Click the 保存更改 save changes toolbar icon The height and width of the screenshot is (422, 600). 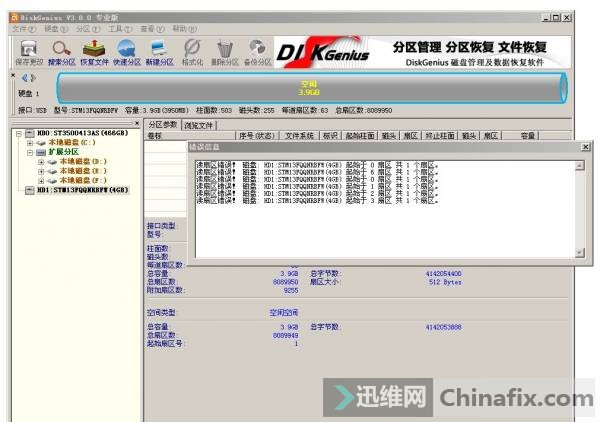tap(29, 52)
